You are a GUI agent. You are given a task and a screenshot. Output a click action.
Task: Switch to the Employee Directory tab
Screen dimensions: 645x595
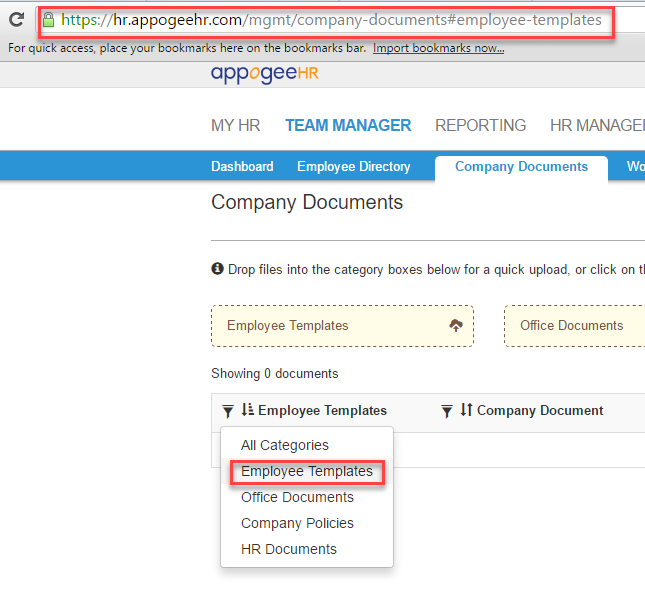click(x=353, y=167)
